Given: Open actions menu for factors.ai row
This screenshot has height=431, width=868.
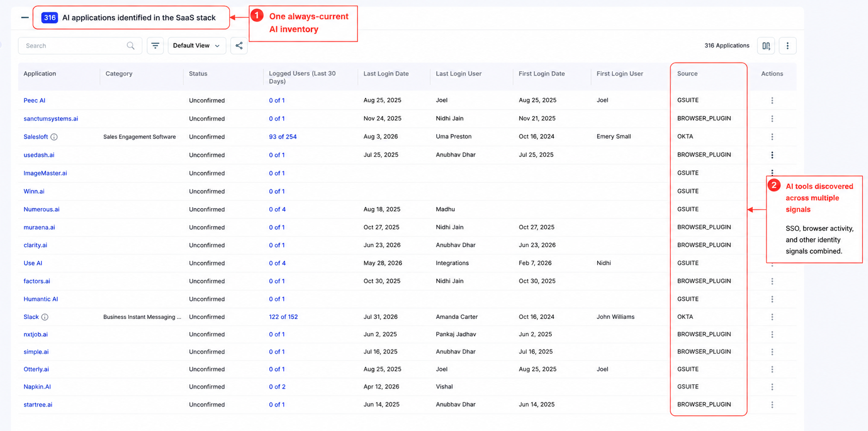Looking at the screenshot, I should [x=772, y=281].
